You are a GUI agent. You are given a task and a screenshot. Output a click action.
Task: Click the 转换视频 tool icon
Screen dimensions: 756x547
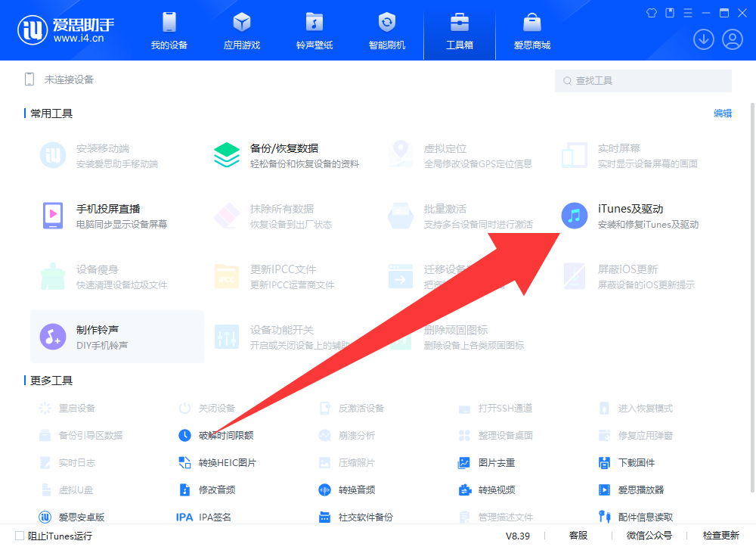tap(464, 490)
